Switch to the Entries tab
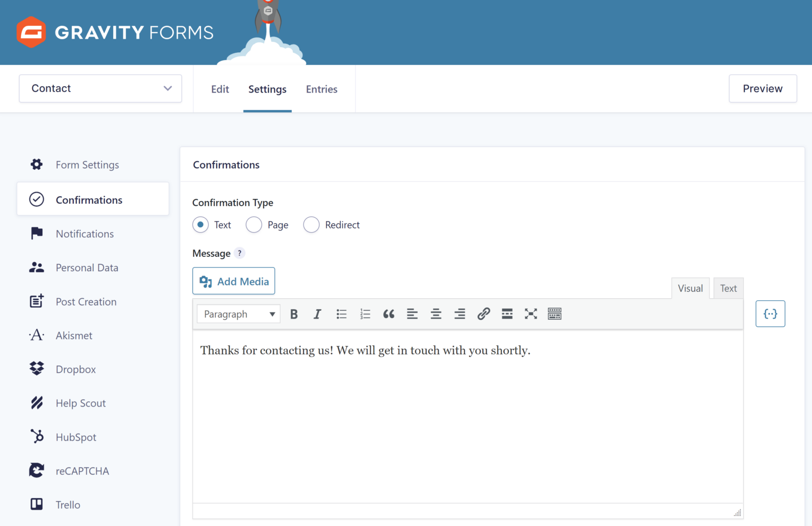This screenshot has width=812, height=526. click(x=321, y=89)
